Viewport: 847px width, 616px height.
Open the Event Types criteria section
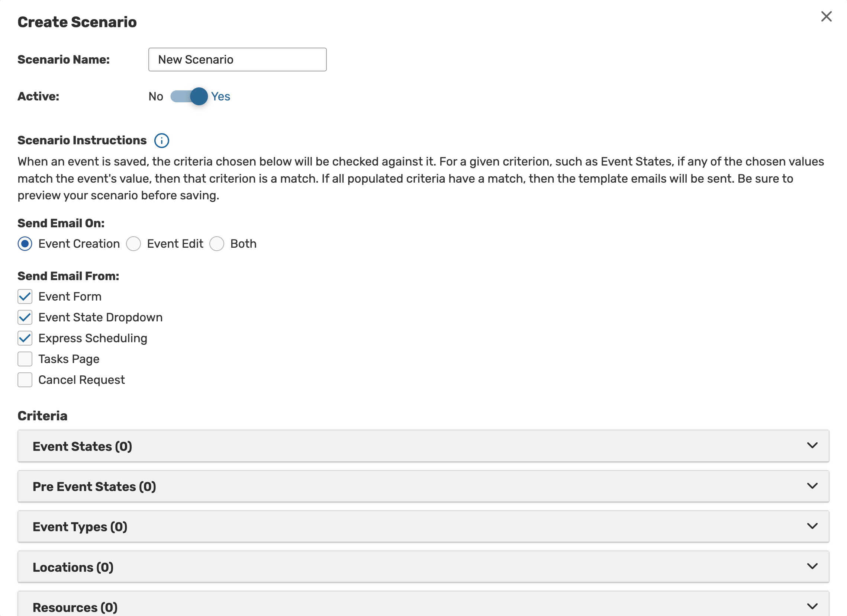(423, 527)
